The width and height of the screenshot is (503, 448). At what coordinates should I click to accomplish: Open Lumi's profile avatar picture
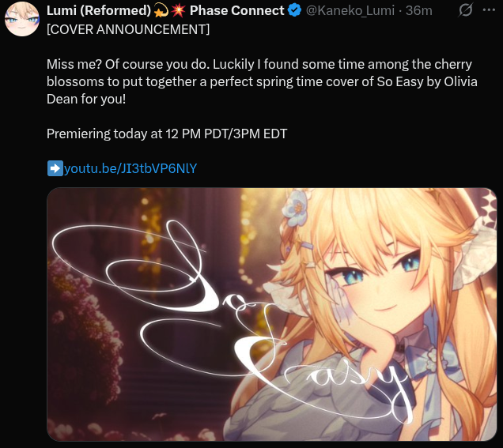[22, 19]
